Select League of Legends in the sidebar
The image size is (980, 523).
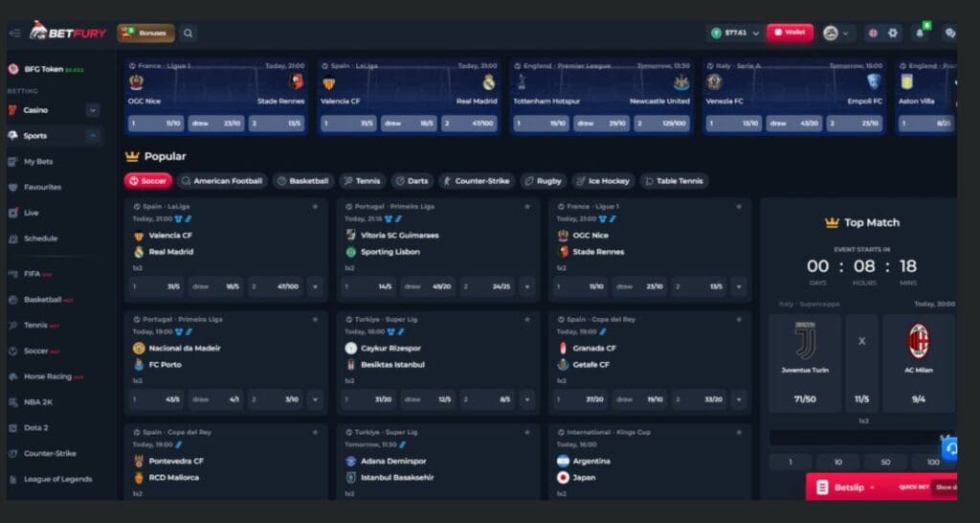click(x=57, y=479)
